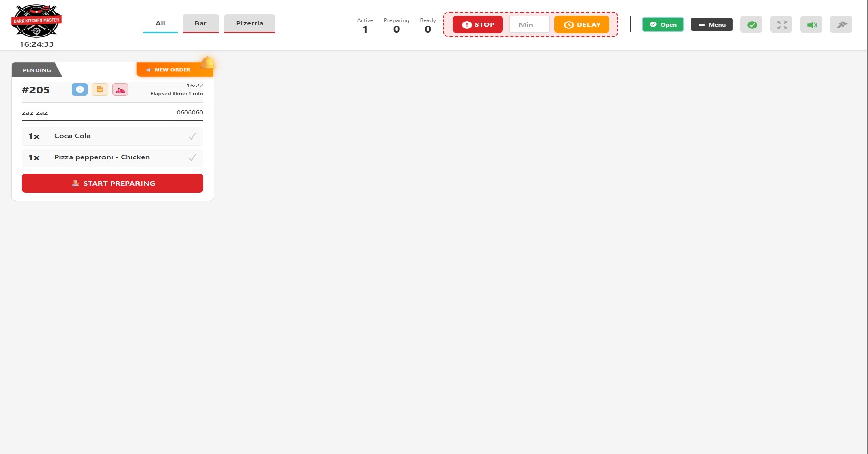The height and width of the screenshot is (454, 868).
Task: Click the delivery scooter icon on order #205
Action: click(x=120, y=90)
